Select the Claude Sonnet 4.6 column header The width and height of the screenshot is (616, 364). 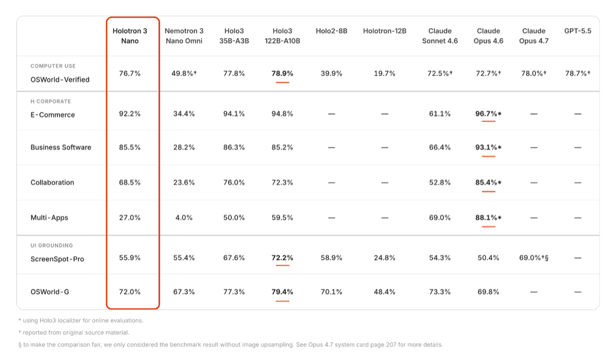point(440,36)
